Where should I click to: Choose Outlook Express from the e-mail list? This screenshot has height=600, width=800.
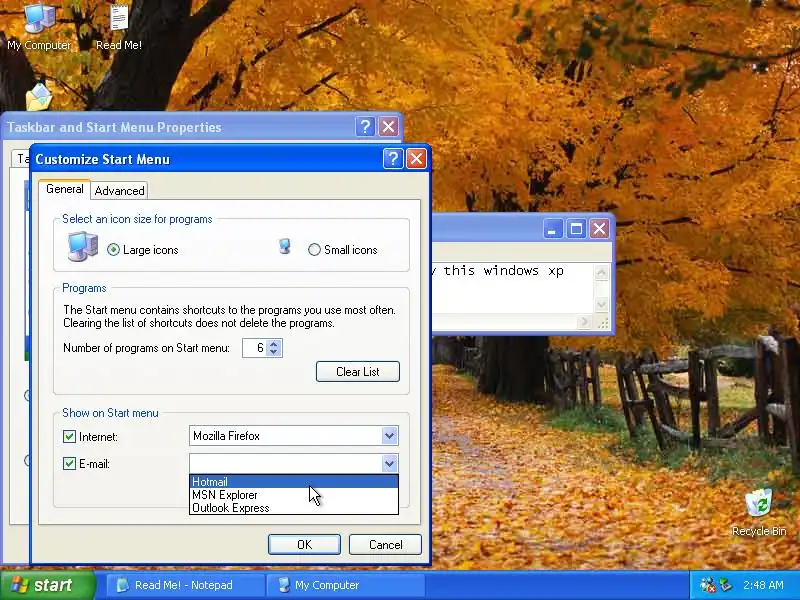pos(294,508)
